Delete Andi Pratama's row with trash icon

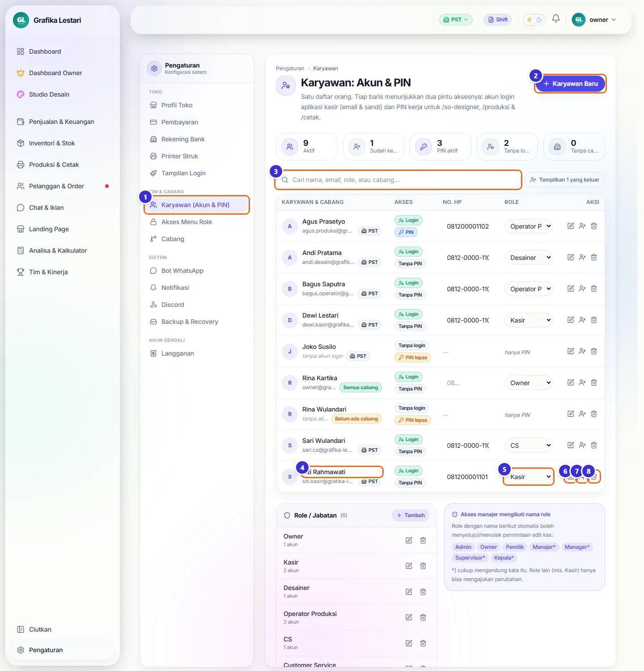(x=594, y=257)
